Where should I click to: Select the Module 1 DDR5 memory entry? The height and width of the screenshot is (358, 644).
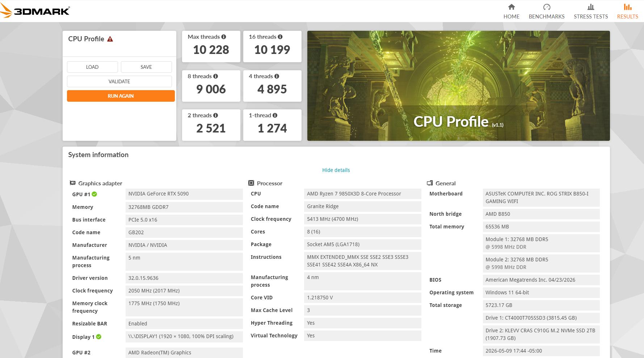pos(541,243)
